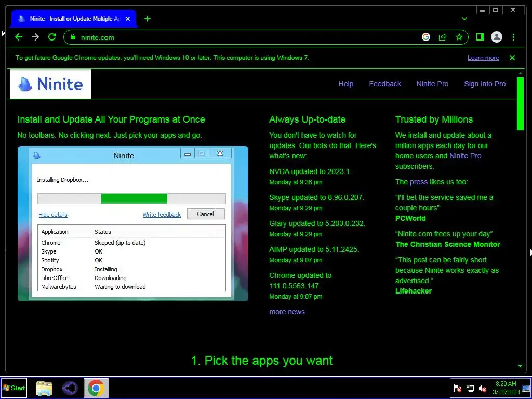The height and width of the screenshot is (399, 532).
Task: Open the Action Center flag tray icon
Action: click(x=458, y=388)
